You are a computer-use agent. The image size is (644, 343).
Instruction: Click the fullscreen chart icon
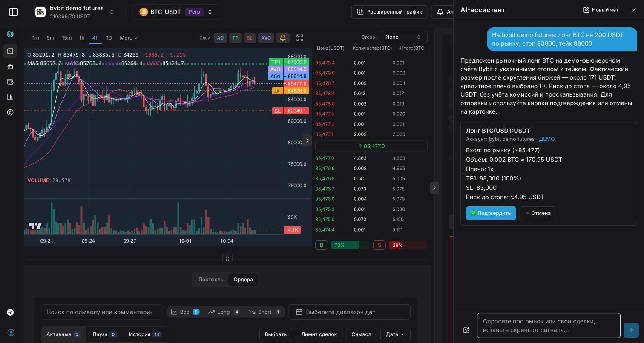300,38
